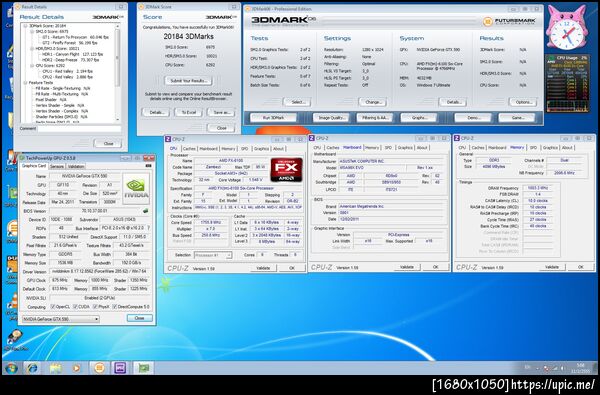This screenshot has width=600, height=395.
Task: Open the Windows Start menu orb
Action: click(x=11, y=368)
